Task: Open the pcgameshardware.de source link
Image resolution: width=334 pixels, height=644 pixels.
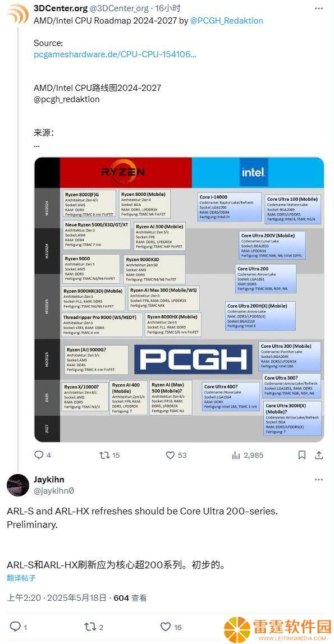Action: pyautogui.click(x=115, y=54)
